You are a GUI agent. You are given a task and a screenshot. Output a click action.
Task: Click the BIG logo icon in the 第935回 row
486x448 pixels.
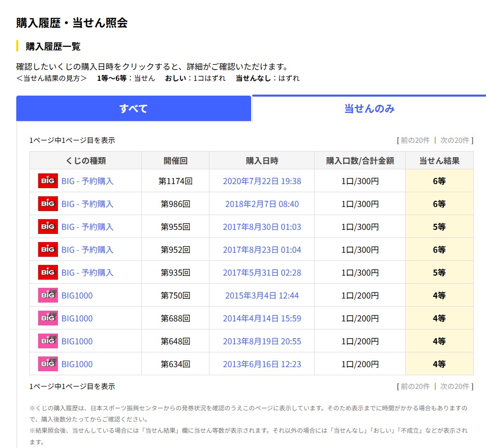pos(48,273)
